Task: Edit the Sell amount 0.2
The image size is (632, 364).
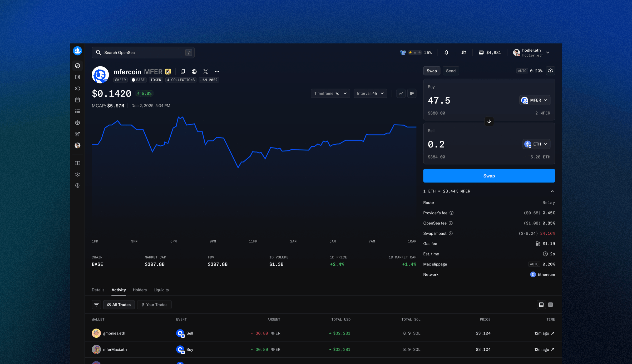Action: point(436,144)
